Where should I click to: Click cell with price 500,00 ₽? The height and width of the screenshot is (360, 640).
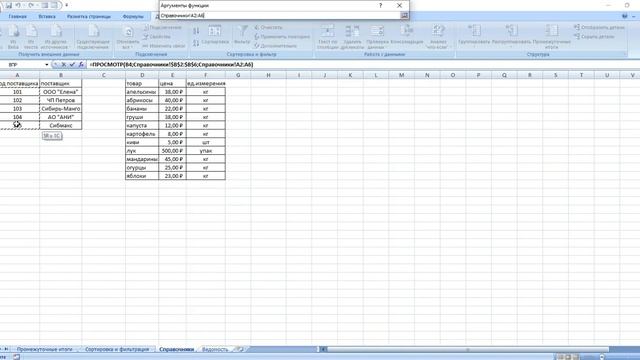tap(172, 151)
